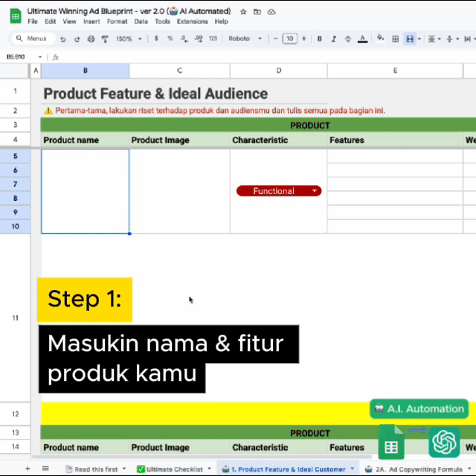Open the Insert menu

(x=91, y=22)
